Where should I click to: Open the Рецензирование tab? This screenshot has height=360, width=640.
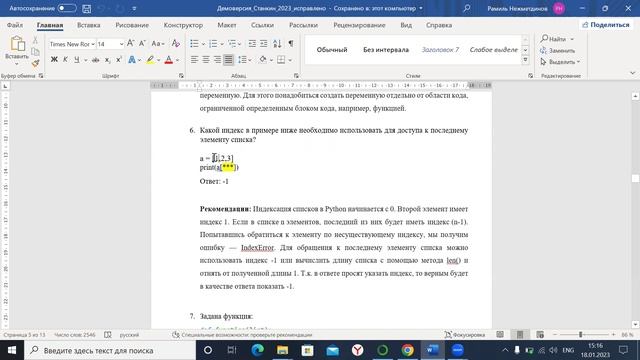[x=359, y=25]
